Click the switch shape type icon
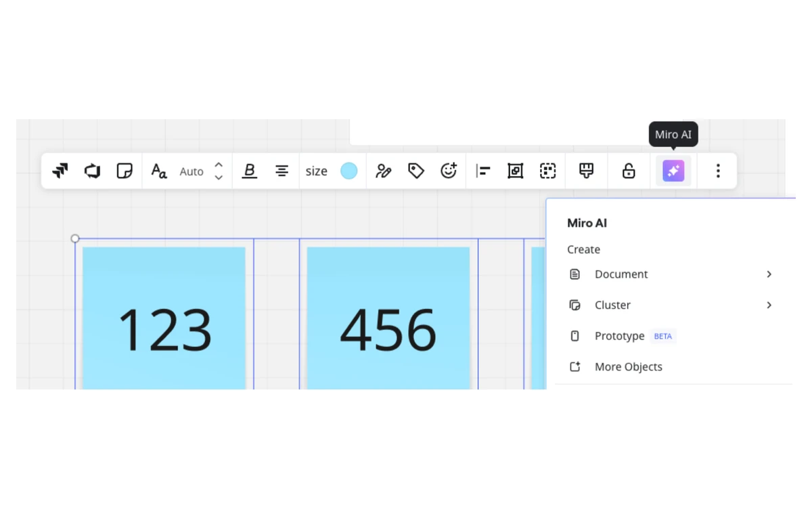The width and height of the screenshot is (812, 508). tap(93, 171)
